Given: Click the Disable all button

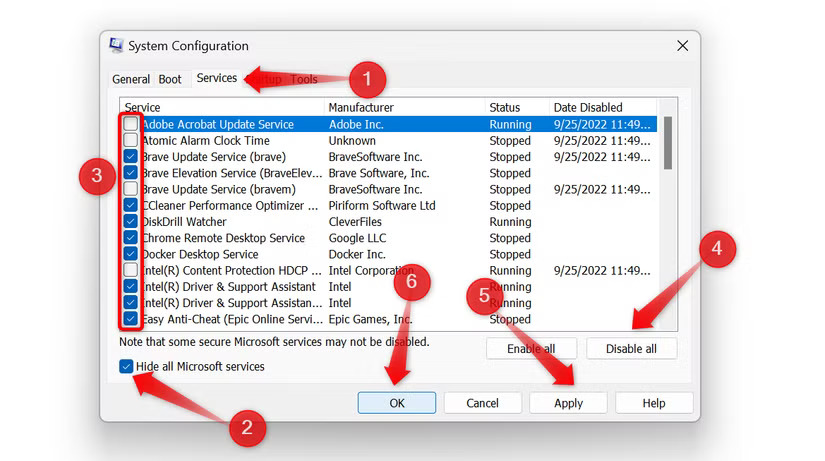Looking at the screenshot, I should click(x=631, y=349).
